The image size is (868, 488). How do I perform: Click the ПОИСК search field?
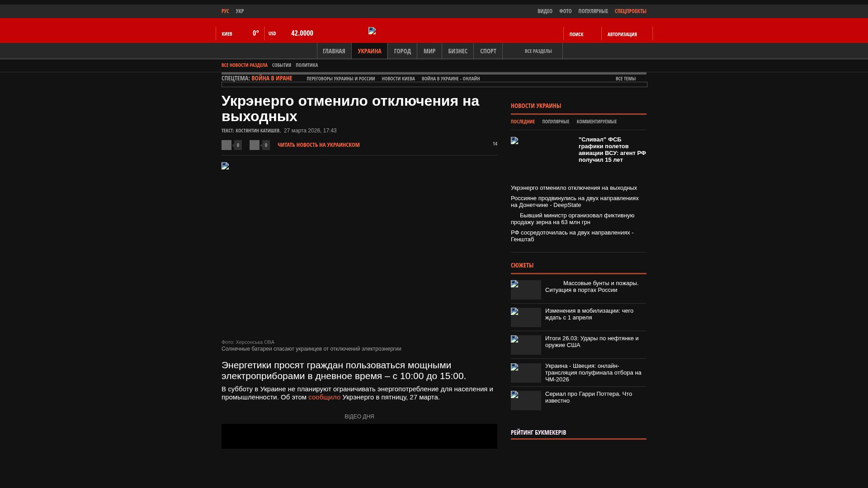click(576, 34)
